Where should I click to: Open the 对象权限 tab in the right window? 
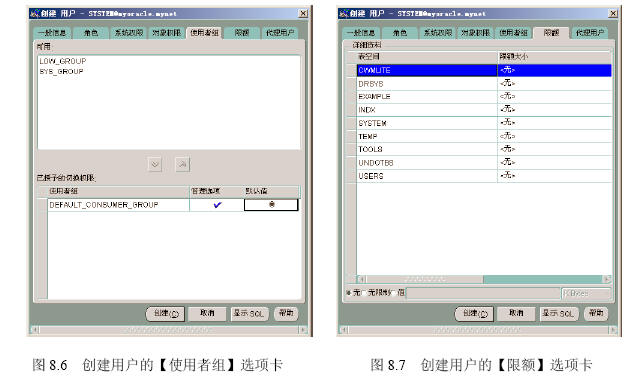tap(475, 33)
